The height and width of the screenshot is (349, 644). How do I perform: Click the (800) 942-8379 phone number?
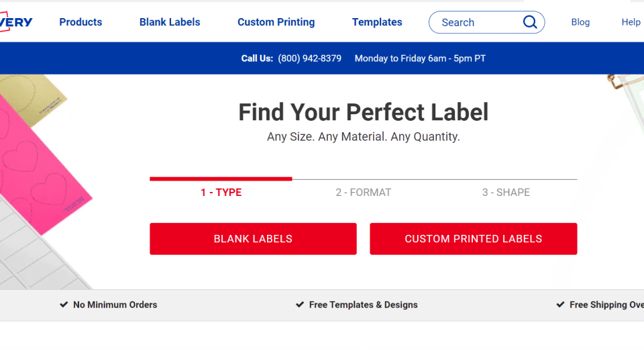coord(309,58)
